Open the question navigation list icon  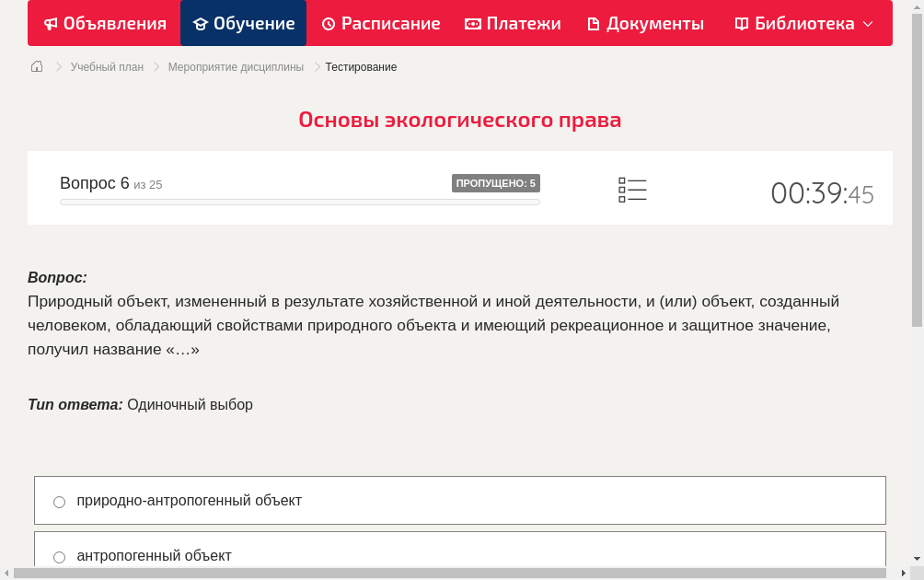click(632, 189)
